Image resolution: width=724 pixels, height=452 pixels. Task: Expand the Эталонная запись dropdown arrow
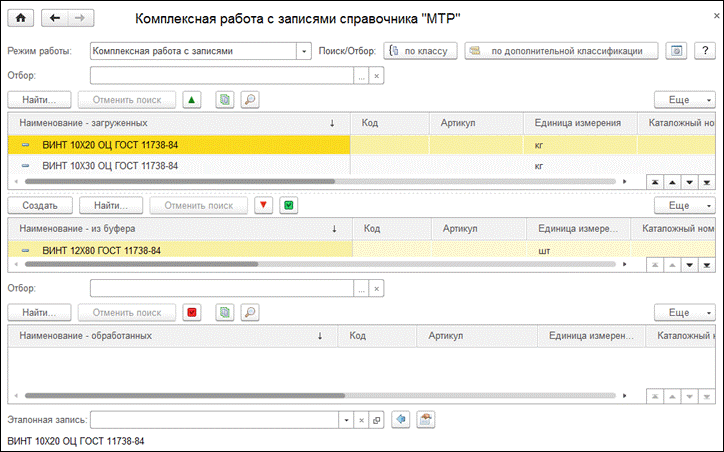[346, 420]
